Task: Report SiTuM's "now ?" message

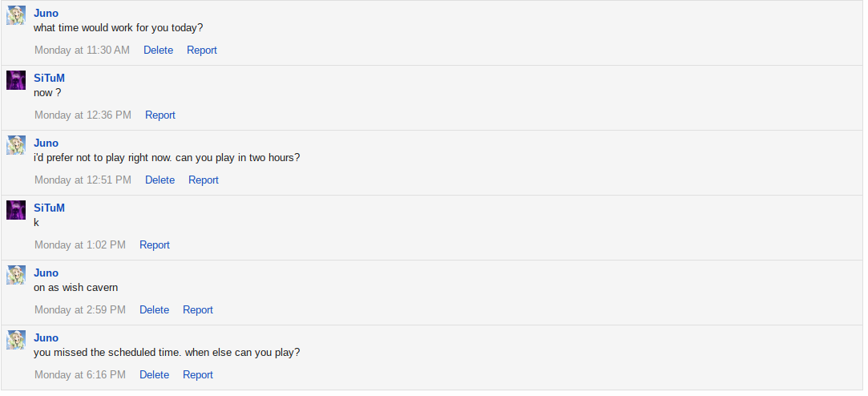Action: tap(160, 115)
